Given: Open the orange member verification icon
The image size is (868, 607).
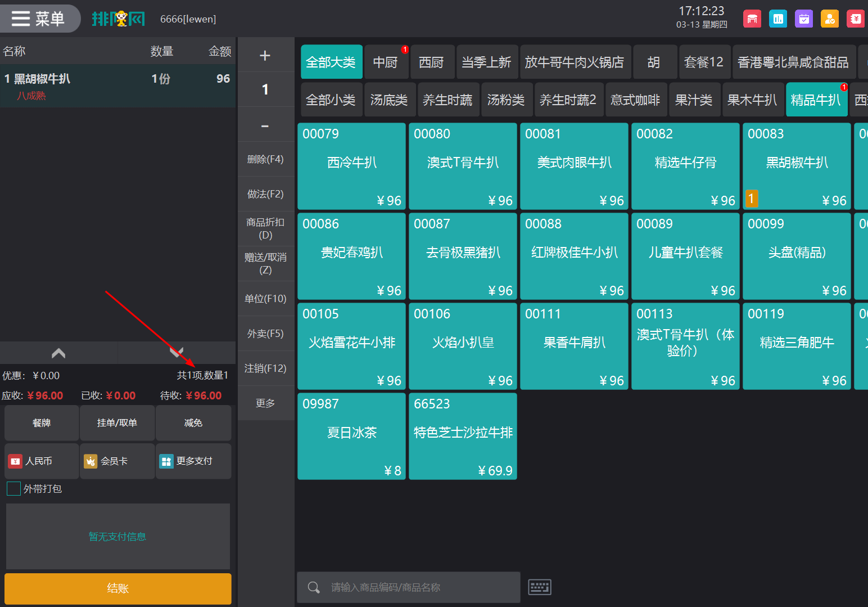Looking at the screenshot, I should pyautogui.click(x=829, y=19).
